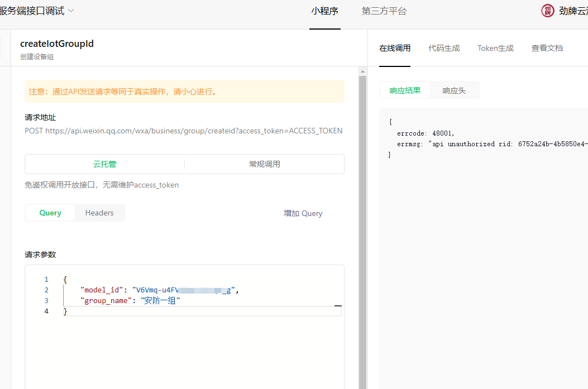This screenshot has height=389, width=588.
Task: Click the errcode: 48001 response line
Action: point(426,133)
